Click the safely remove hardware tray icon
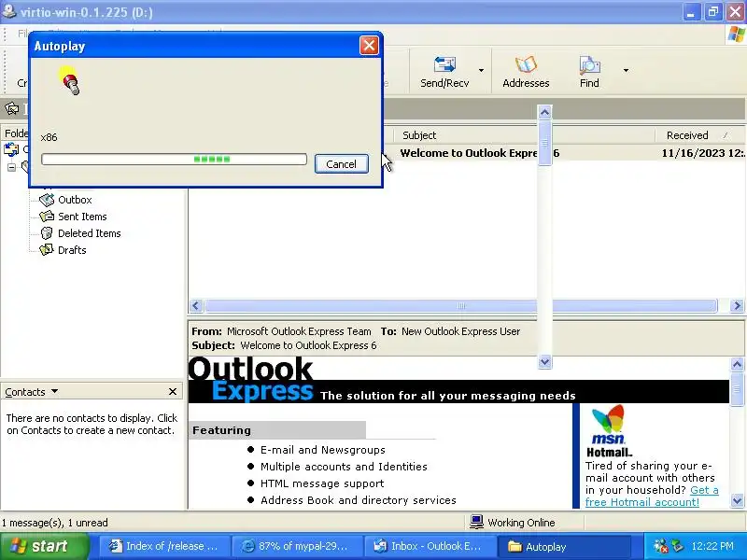The height and width of the screenshot is (560, 747). click(678, 546)
